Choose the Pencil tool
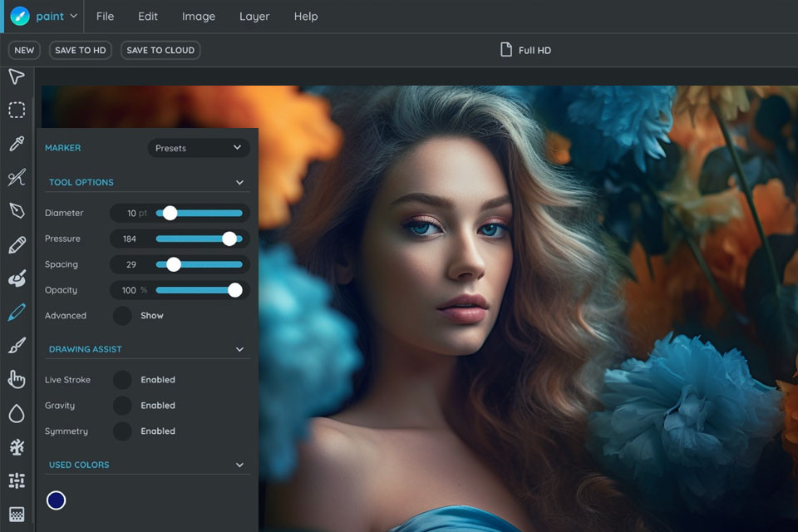798x532 pixels. pyautogui.click(x=16, y=244)
